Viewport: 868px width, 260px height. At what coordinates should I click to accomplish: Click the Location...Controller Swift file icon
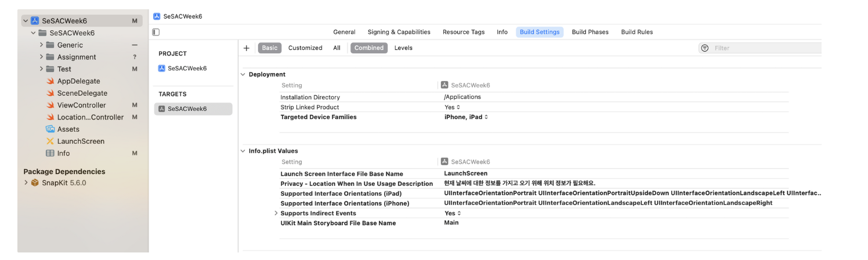click(x=50, y=117)
